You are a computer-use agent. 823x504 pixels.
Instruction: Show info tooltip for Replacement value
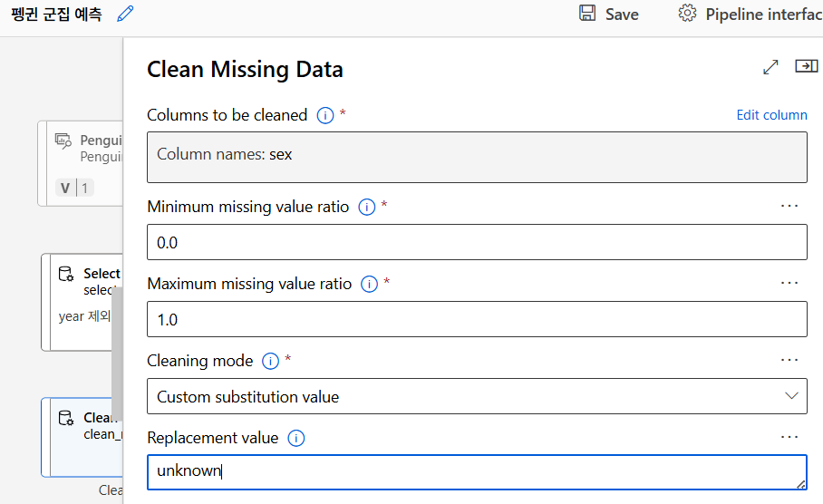(295, 438)
